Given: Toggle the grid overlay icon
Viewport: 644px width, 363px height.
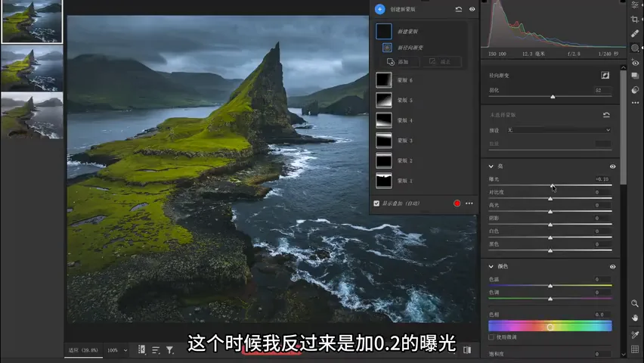Looking at the screenshot, I should pyautogui.click(x=635, y=349).
